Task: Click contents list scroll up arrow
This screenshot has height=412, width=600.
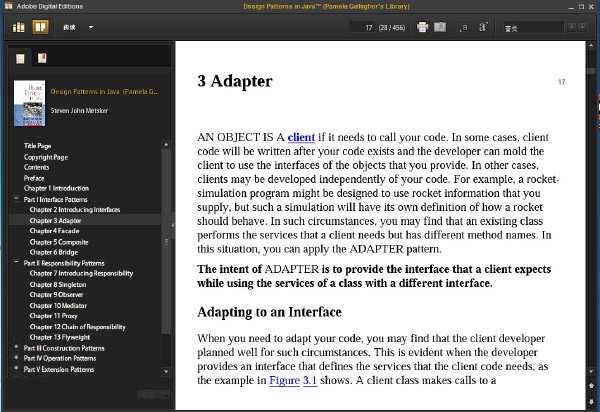Action: 166,145
